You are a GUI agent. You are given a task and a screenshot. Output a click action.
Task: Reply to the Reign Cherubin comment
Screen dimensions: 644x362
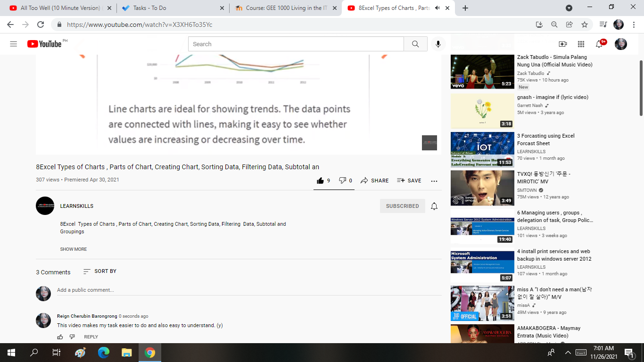click(91, 337)
